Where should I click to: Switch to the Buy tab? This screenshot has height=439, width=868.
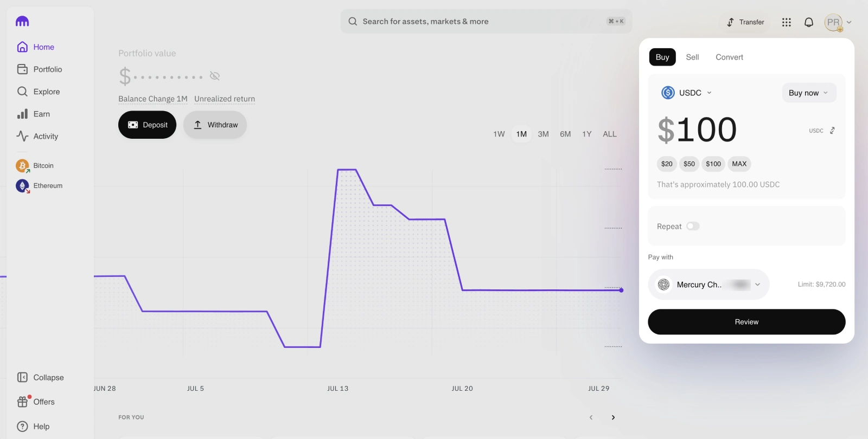[x=662, y=57]
